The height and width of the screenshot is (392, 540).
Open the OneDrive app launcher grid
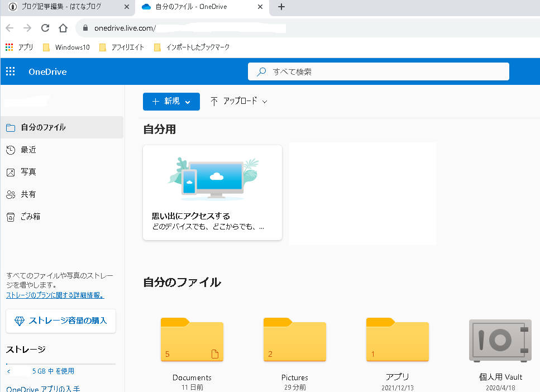point(11,71)
